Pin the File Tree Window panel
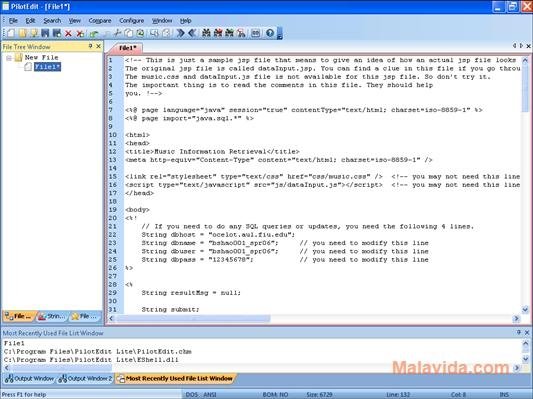This screenshot has width=533, height=399. 90,46
